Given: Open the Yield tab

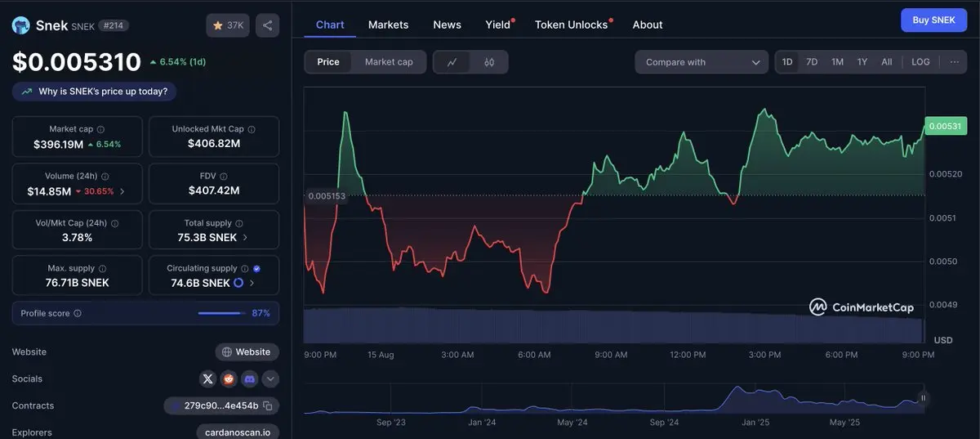Looking at the screenshot, I should coord(498,25).
